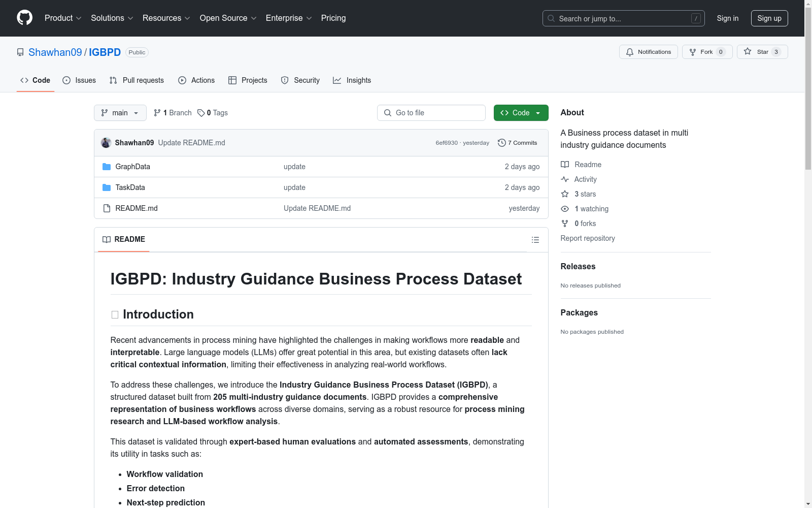Open the README outline list icon
812x508 pixels.
(535, 240)
